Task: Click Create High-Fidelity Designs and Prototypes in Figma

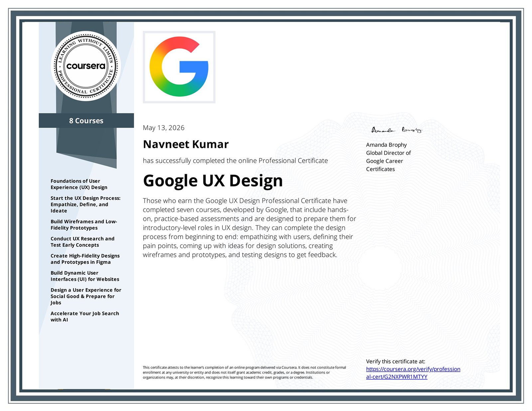Action: pos(85,259)
